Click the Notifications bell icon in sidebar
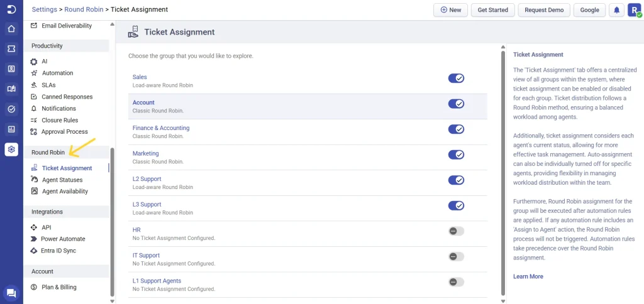644x304 pixels. pyautogui.click(x=34, y=109)
